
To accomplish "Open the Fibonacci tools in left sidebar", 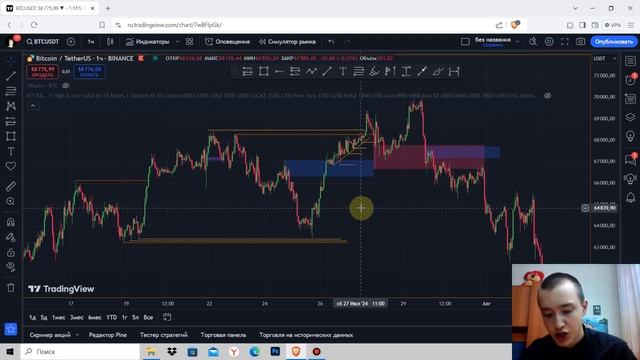I will pos(11,91).
